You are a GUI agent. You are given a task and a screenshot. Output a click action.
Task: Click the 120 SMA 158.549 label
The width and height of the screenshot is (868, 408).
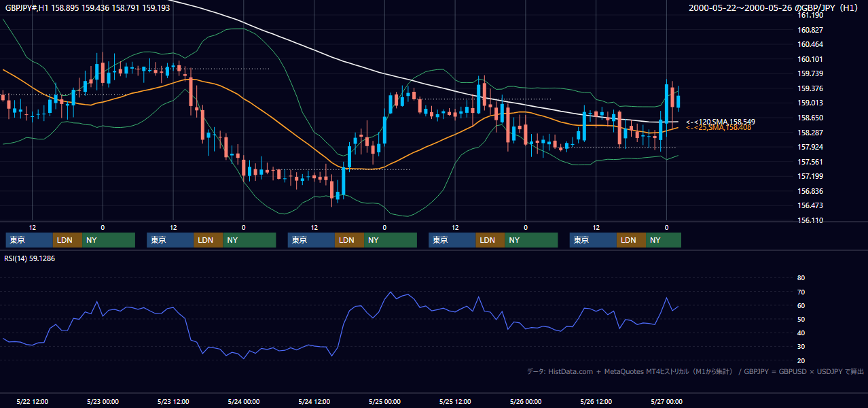[x=720, y=122]
